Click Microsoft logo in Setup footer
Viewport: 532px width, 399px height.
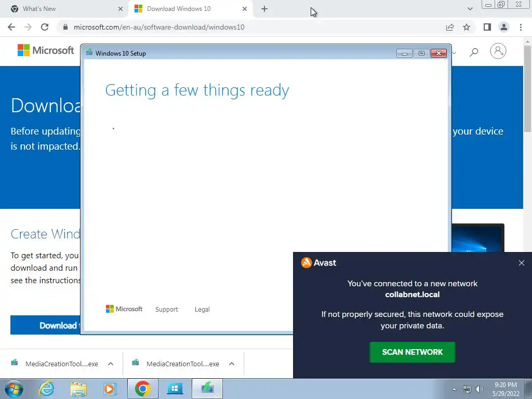click(124, 309)
